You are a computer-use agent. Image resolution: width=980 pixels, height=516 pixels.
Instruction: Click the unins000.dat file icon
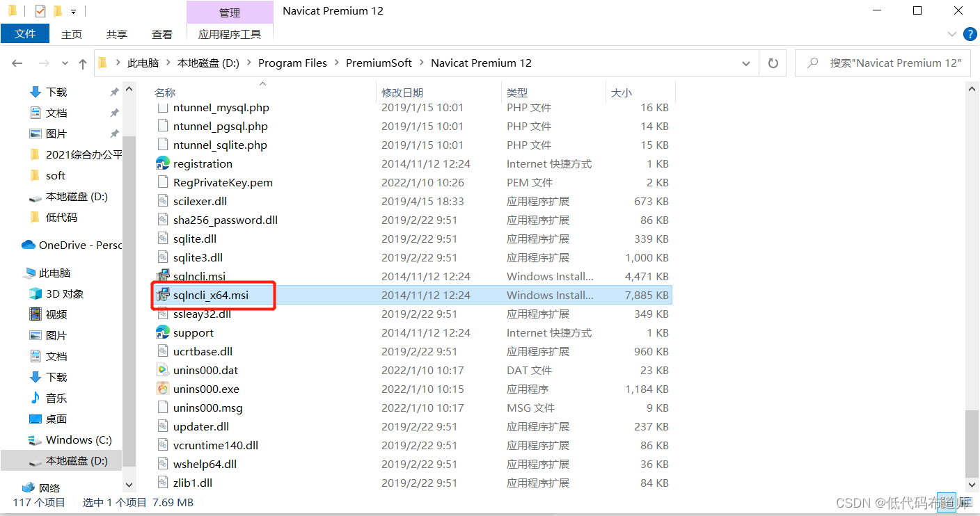[163, 370]
